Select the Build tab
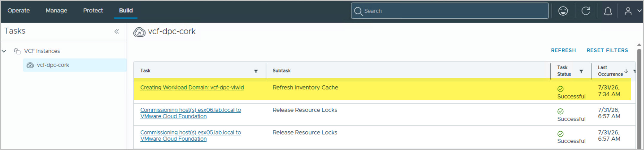644x150 pixels. point(126,10)
